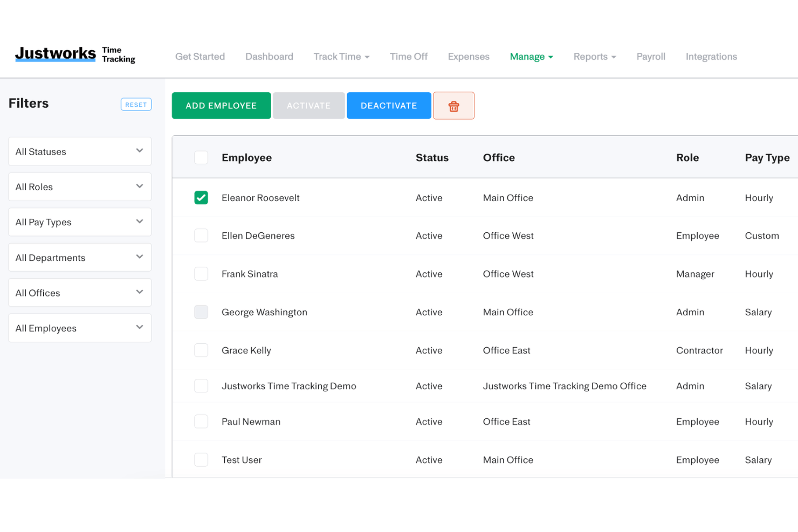Expand the All Roles filter

pyautogui.click(x=80, y=186)
